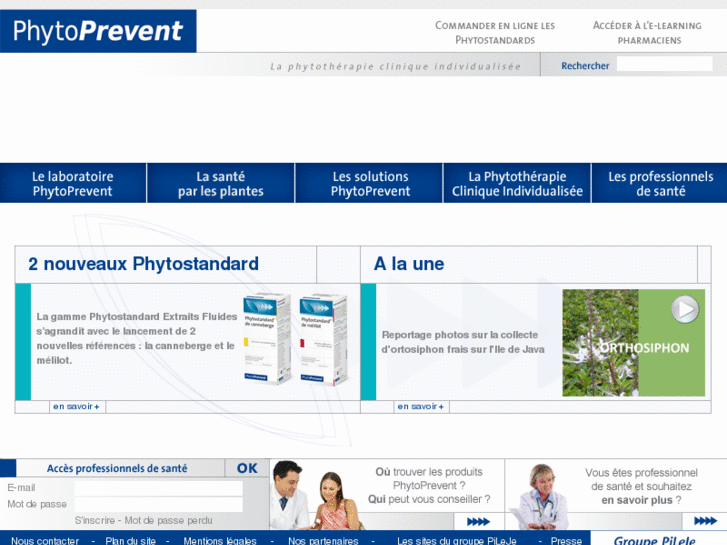This screenshot has width=727, height=545.
Task: Click arrows under Où trouver les produits
Action: pos(478,522)
